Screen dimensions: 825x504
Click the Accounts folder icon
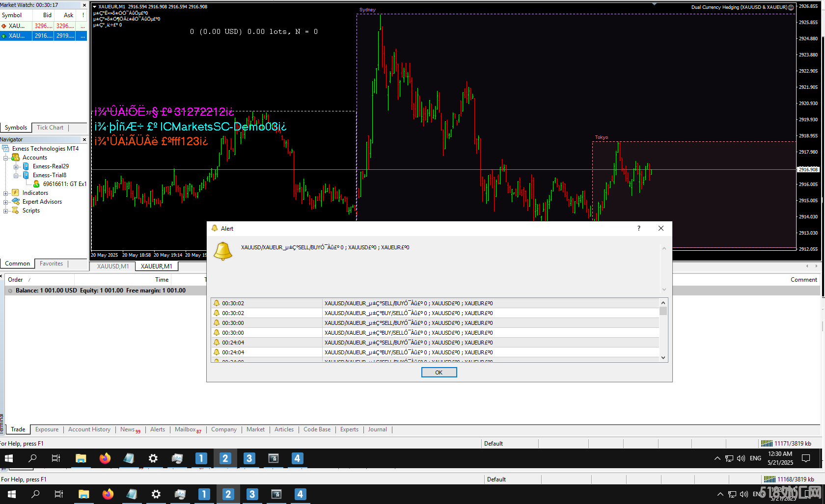16,158
